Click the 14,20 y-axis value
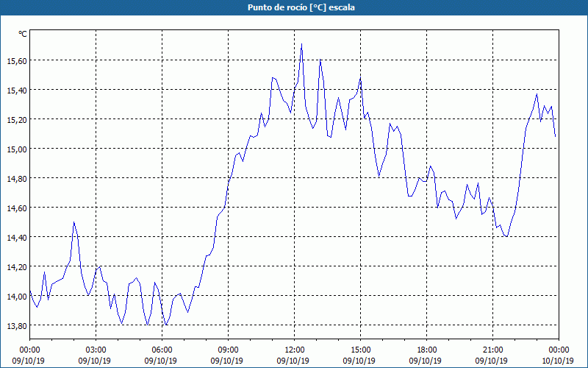The width and height of the screenshot is (588, 368). pyautogui.click(x=17, y=267)
